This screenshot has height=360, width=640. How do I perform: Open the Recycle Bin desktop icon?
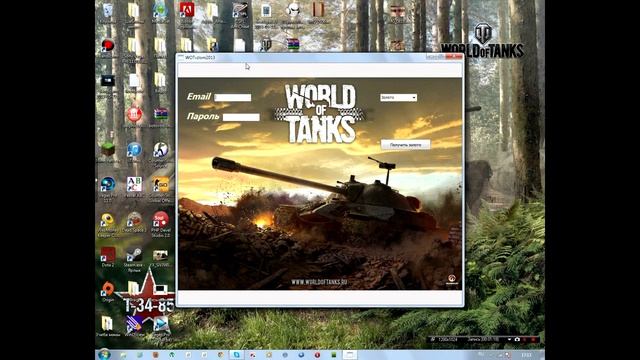108,10
